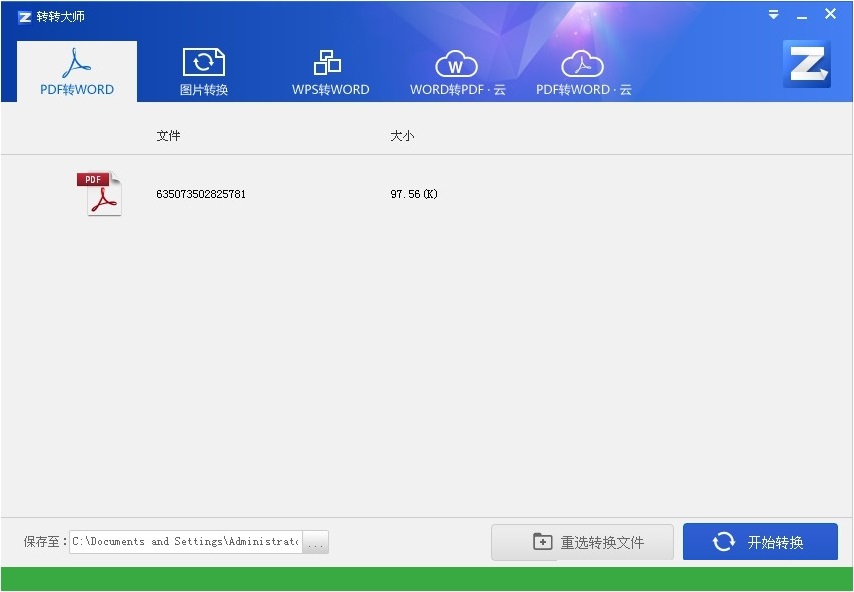Focus the 保存至 save path field
854x592 pixels.
(x=185, y=542)
